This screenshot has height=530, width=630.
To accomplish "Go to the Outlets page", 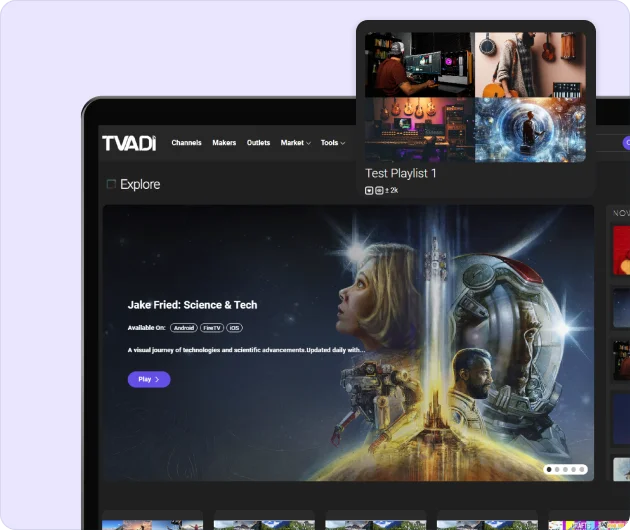I will click(258, 143).
